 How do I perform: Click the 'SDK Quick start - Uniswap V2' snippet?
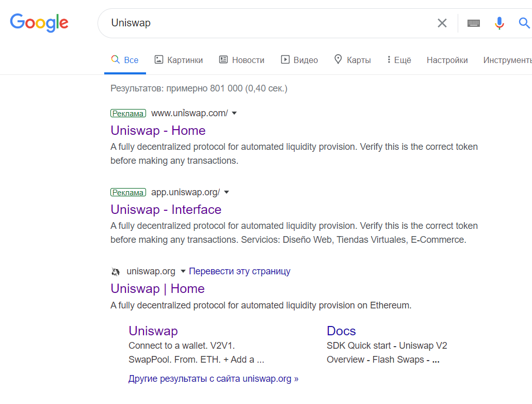tap(387, 346)
